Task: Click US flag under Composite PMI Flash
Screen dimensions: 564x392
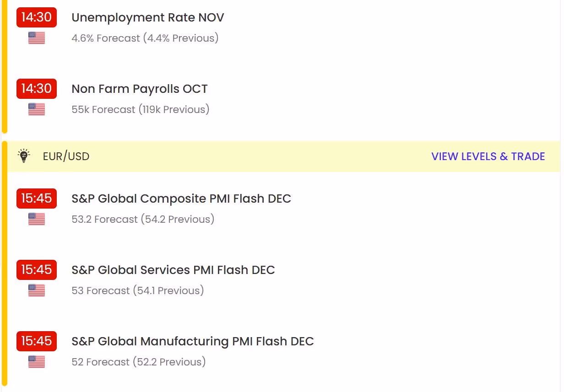Action: point(37,219)
